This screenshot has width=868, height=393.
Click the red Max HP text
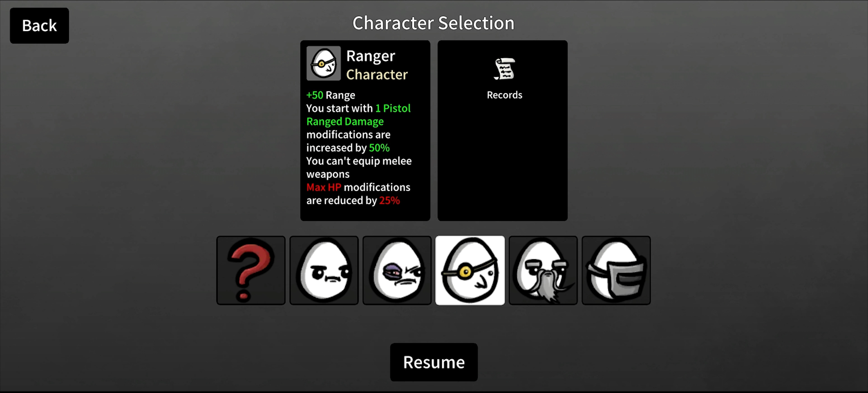(323, 187)
